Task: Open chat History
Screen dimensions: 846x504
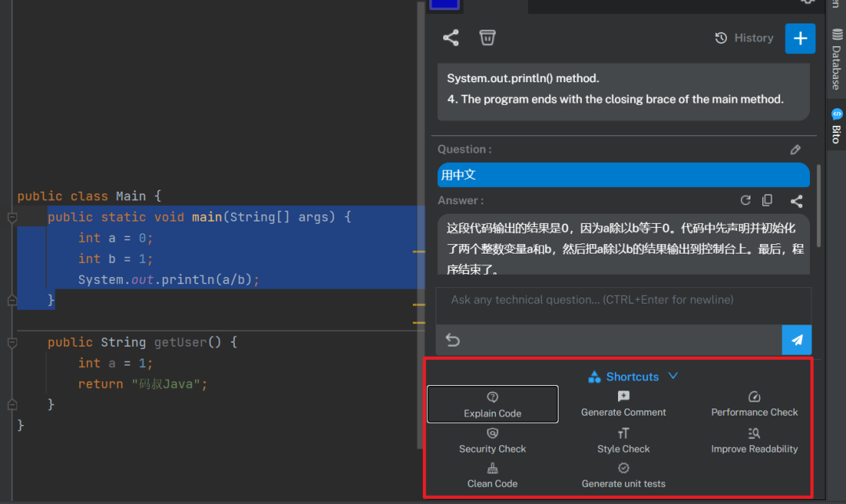Action: tap(744, 38)
